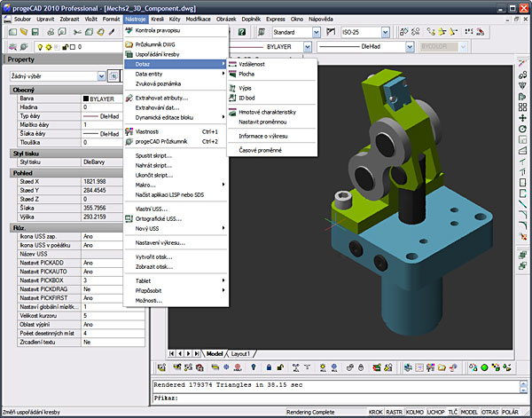Click the previous layout tab arrow button
This screenshot has height=418, width=532.
click(180, 354)
